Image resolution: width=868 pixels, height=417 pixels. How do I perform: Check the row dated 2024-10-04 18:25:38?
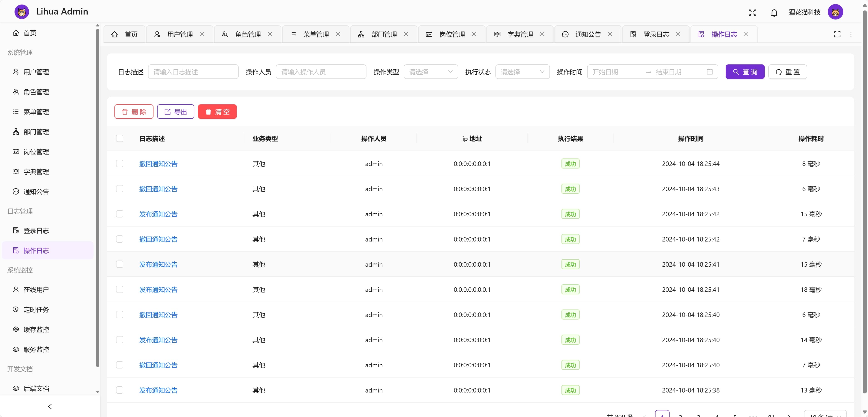120,390
